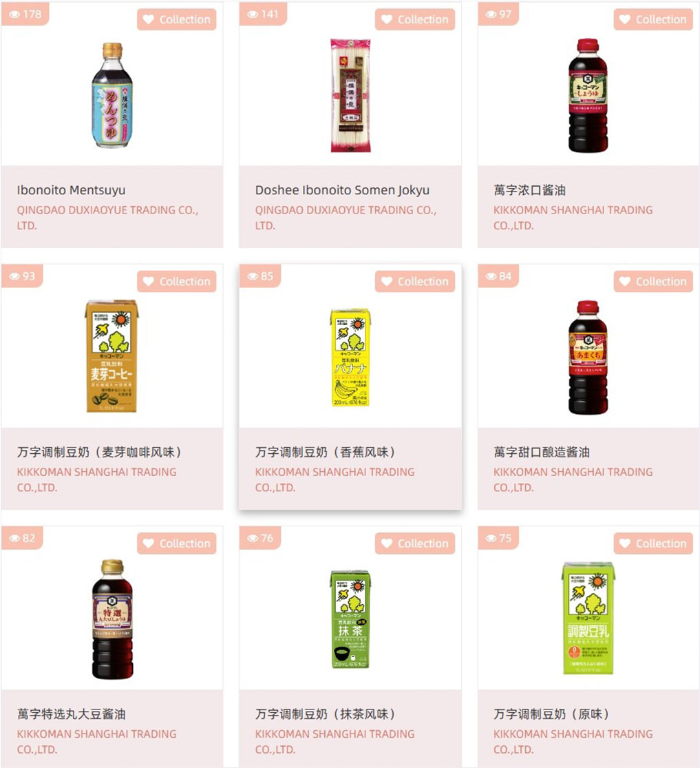This screenshot has width=700, height=768.
Task: Click the 万字调制豆奶（抹茶风味）title
Action: click(x=325, y=714)
